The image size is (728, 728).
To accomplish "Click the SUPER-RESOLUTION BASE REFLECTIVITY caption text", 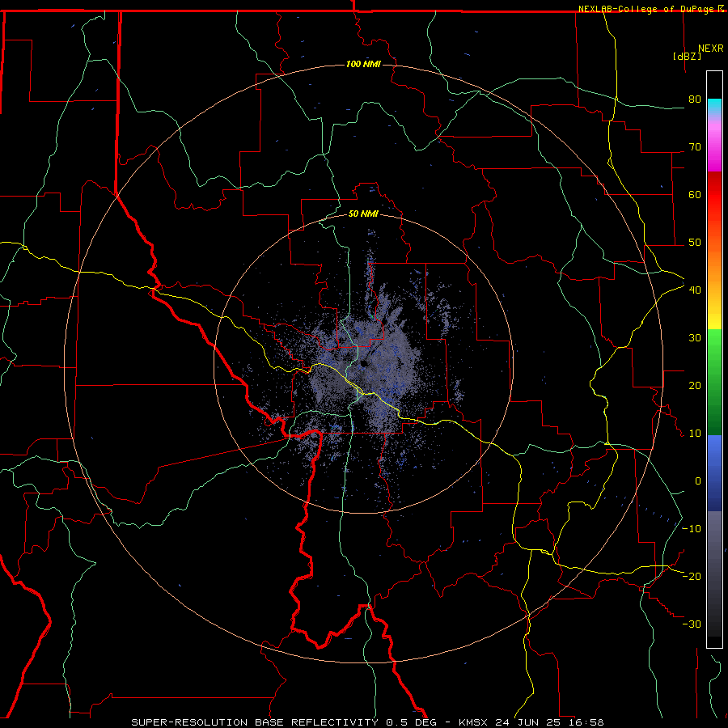I will [255, 722].
